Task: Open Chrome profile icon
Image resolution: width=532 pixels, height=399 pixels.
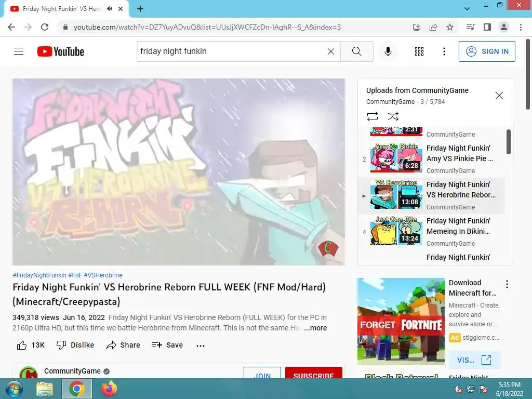Action: 504,27
